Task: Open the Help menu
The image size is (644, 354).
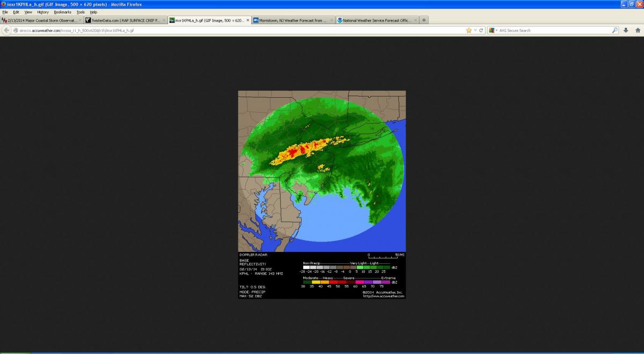Action: click(93, 12)
